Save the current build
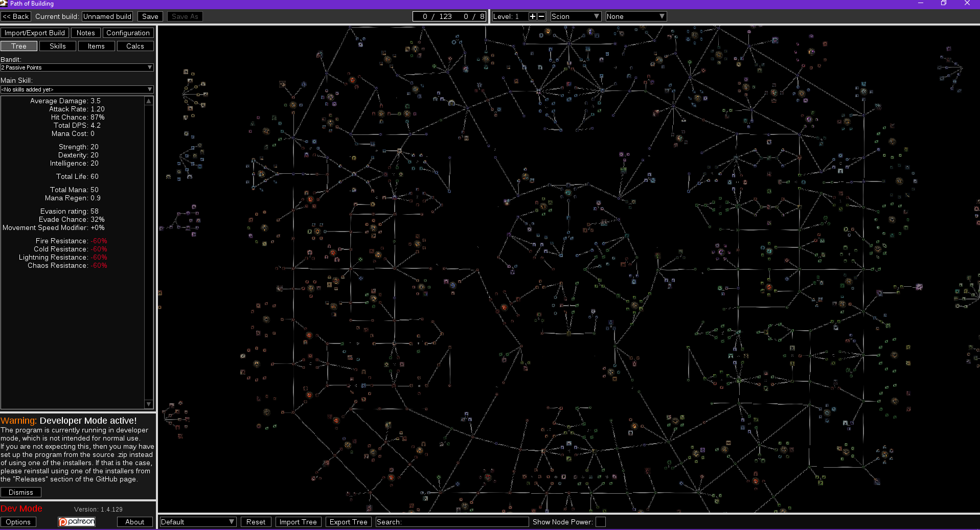Screen dimensions: 980x530 point(150,16)
